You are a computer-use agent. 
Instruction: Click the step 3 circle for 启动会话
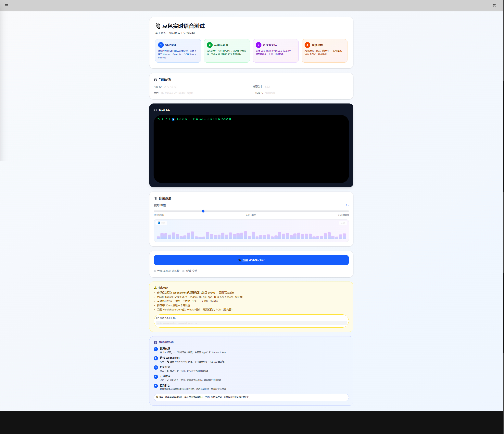point(156,367)
